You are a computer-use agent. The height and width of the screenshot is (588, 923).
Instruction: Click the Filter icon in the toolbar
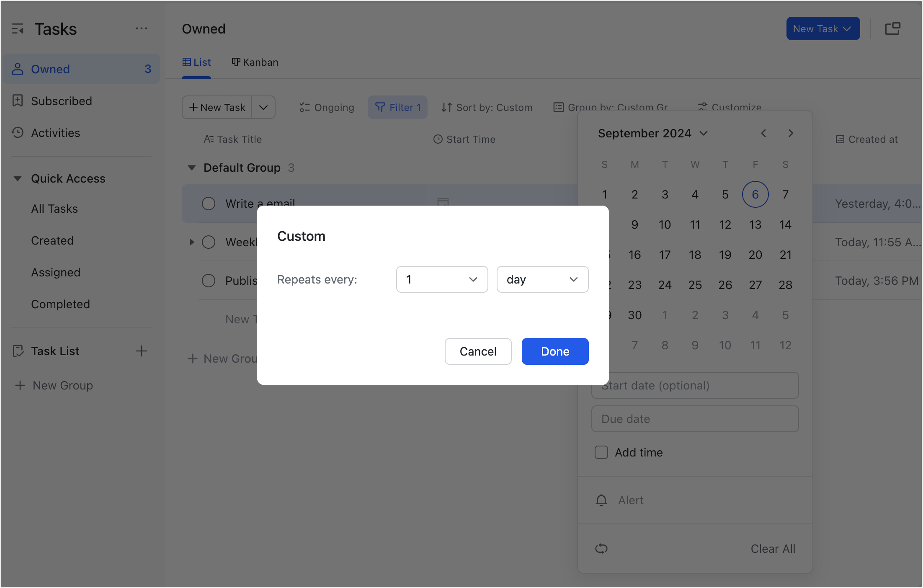pos(381,107)
